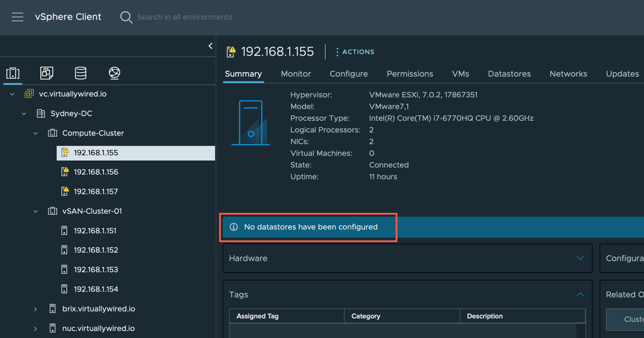644x338 pixels.
Task: Switch to Storage inventory view
Action: tap(80, 73)
